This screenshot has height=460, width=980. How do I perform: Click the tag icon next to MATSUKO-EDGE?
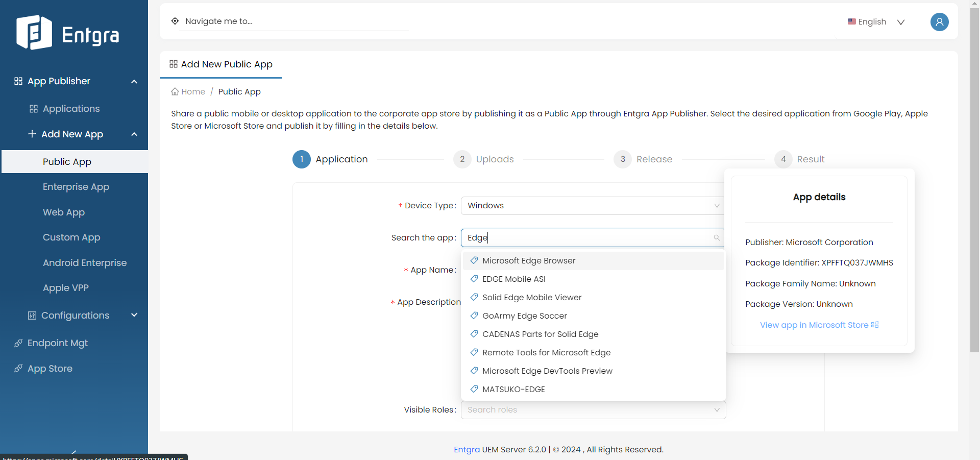pyautogui.click(x=474, y=389)
